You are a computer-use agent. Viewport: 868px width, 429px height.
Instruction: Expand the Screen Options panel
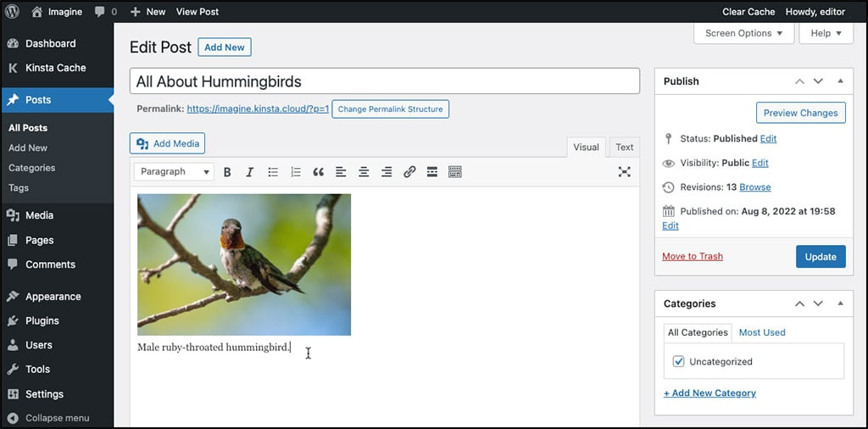(743, 33)
